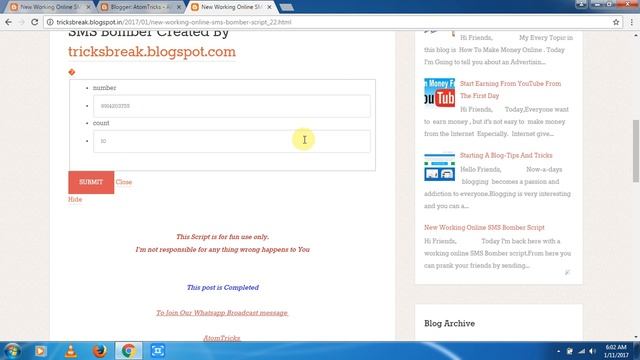Open the Action Center flag icon
Image resolution: width=640 pixels, height=360 pixels.
tap(569, 351)
